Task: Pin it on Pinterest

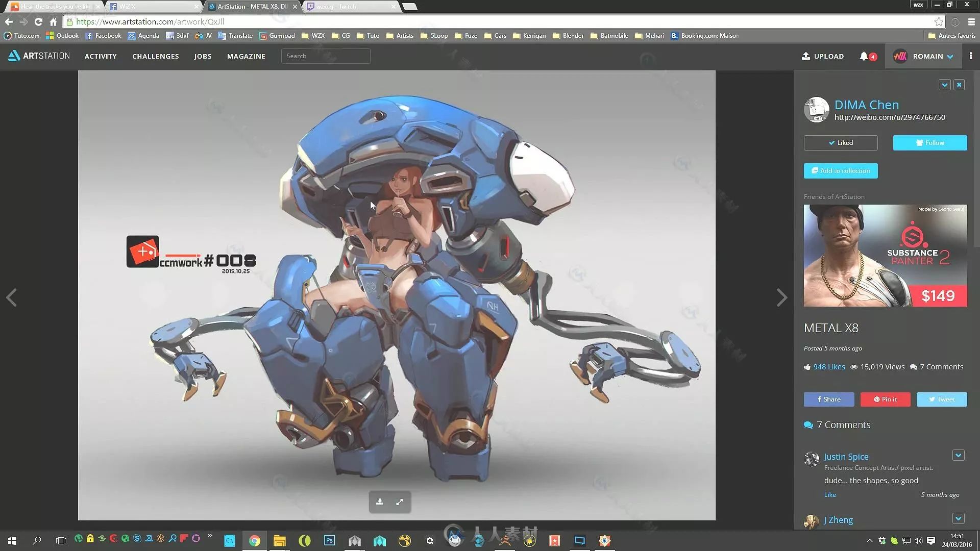Action: coord(885,399)
